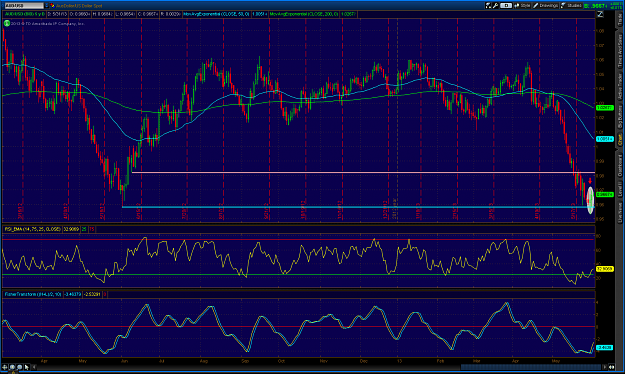This screenshot has height=374, width=625.
Task: Click the AUD/USD chart title label
Action: point(25,14)
